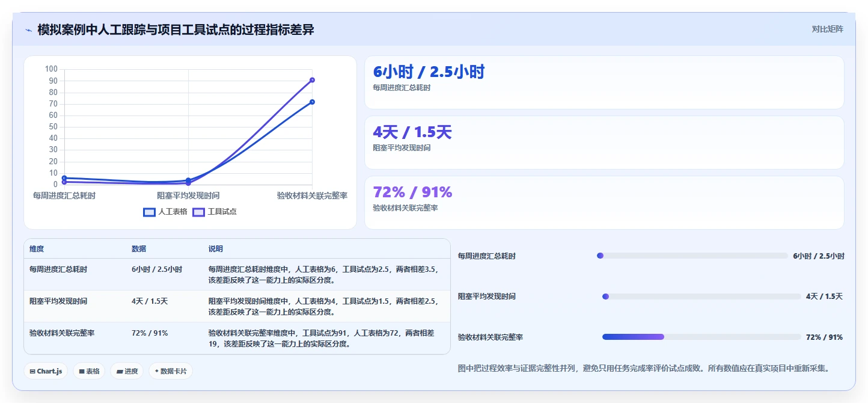Click the Chart.js tag icon
Image resolution: width=868 pixels, height=403 pixels.
32,372
